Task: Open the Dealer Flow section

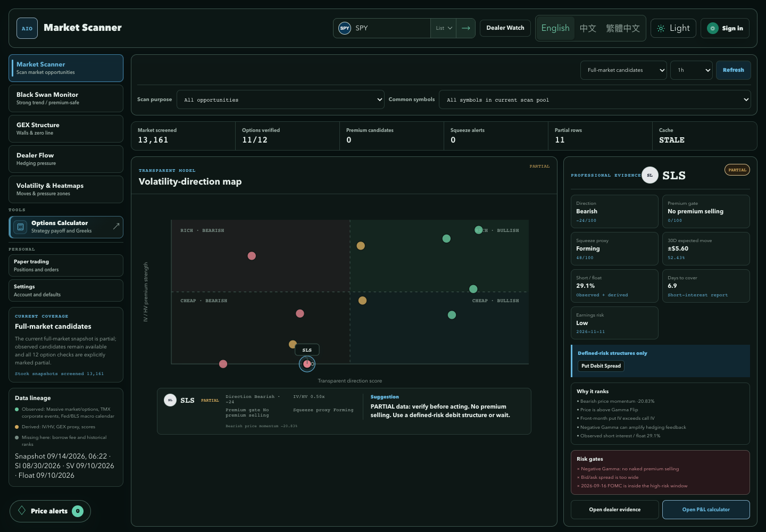Action: (x=66, y=159)
